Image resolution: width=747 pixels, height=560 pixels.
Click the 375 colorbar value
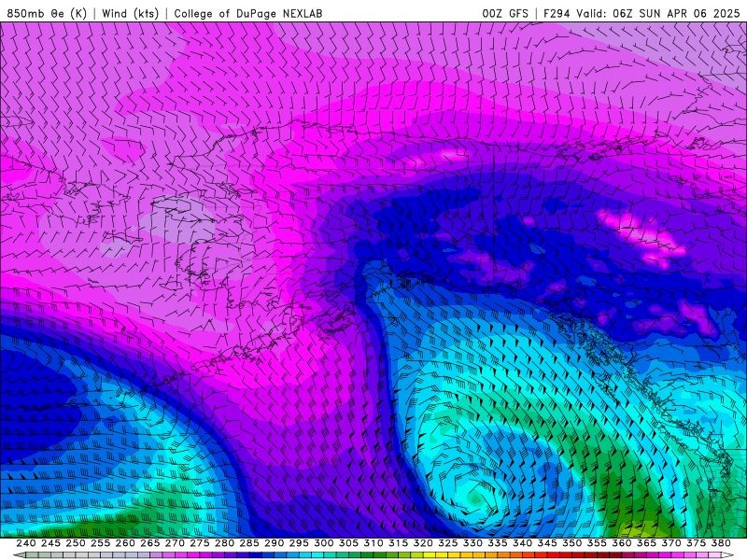coord(696,543)
